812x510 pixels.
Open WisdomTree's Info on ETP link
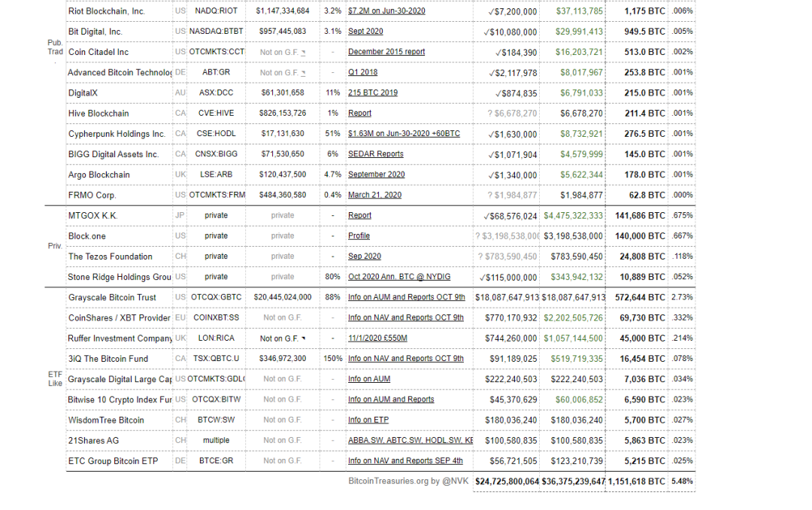click(368, 420)
